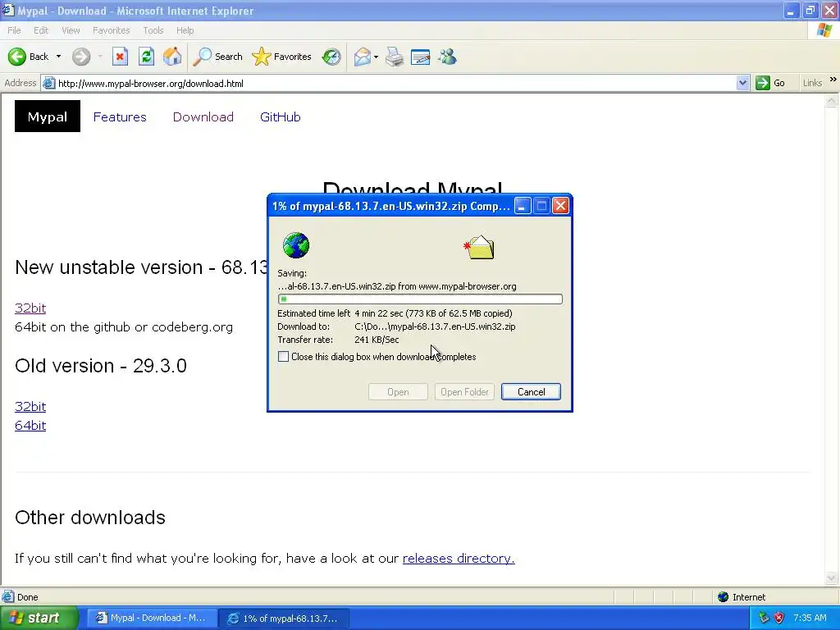Expand the Mail dropdown arrow

pyautogui.click(x=376, y=57)
